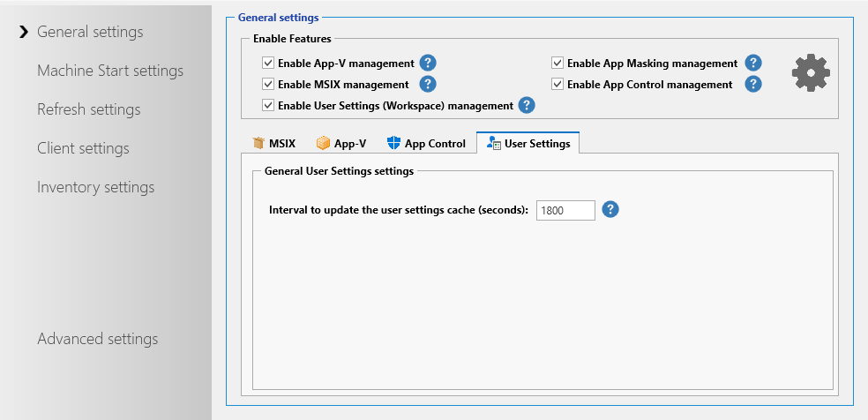Toggle Enable App Control management checkbox
This screenshot has width=868, height=420.
[557, 84]
